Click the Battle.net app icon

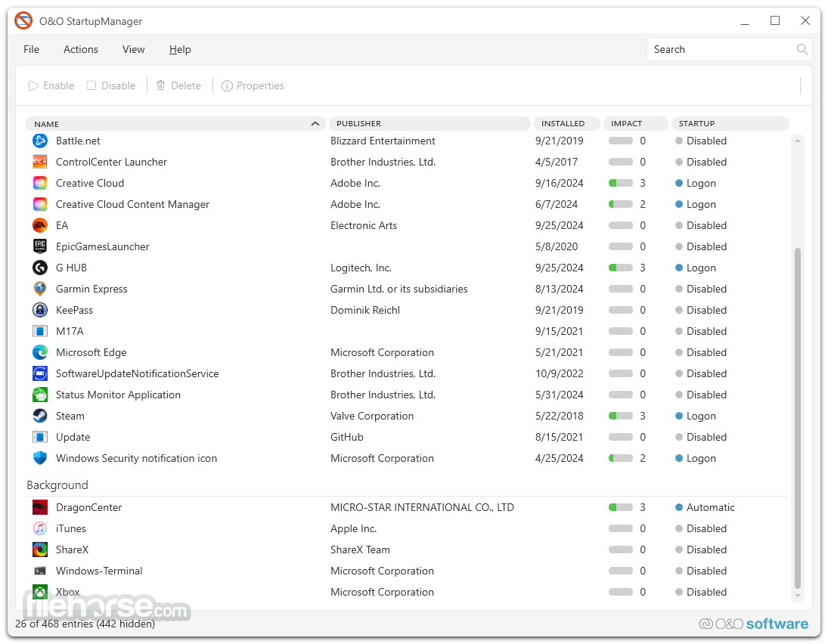(x=39, y=141)
